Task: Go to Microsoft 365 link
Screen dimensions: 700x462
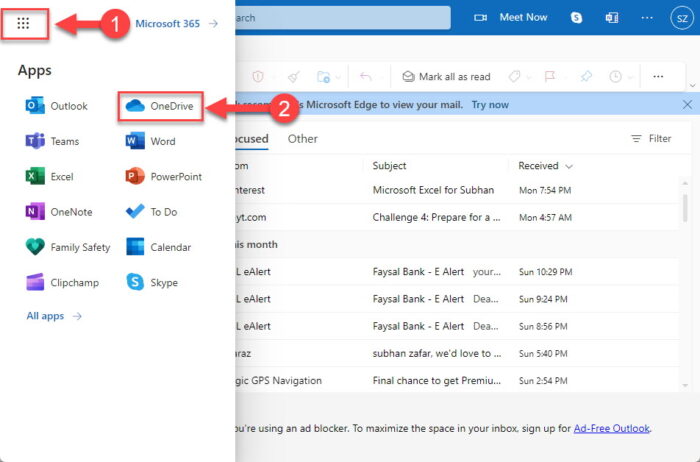Action: point(177,24)
